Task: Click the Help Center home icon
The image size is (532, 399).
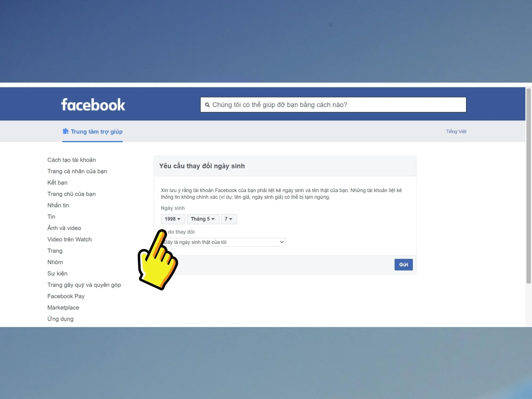Action: [65, 131]
